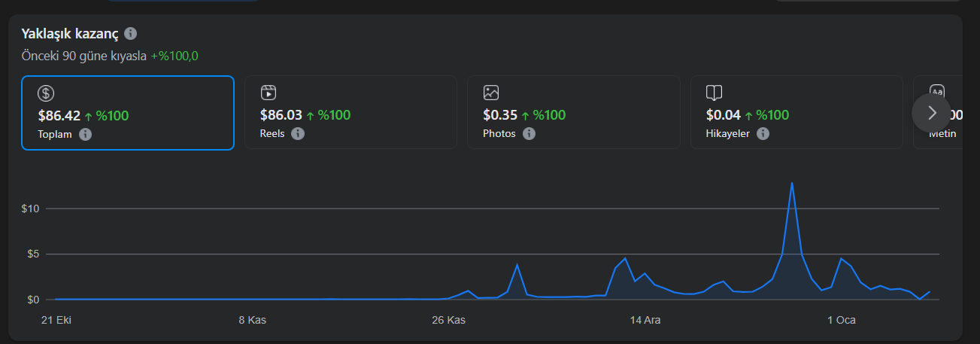
Task: Click the 14 Ara date label
Action: pyautogui.click(x=645, y=320)
